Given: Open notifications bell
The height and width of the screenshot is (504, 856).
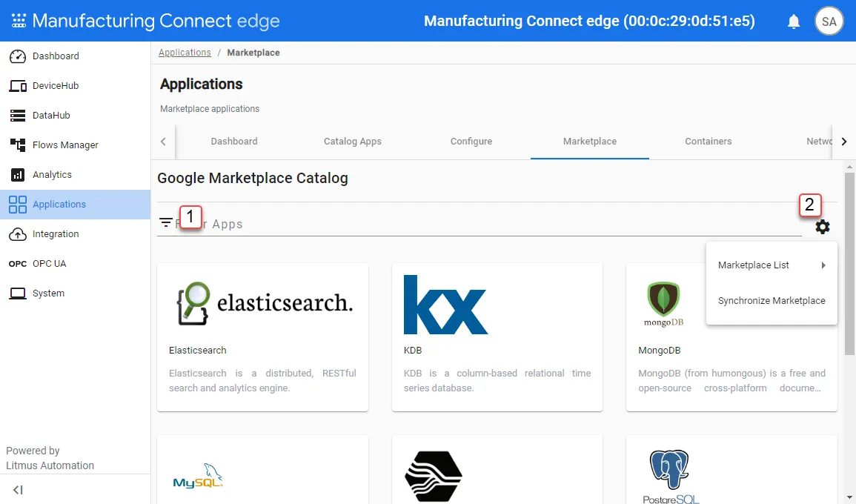Looking at the screenshot, I should tap(794, 21).
